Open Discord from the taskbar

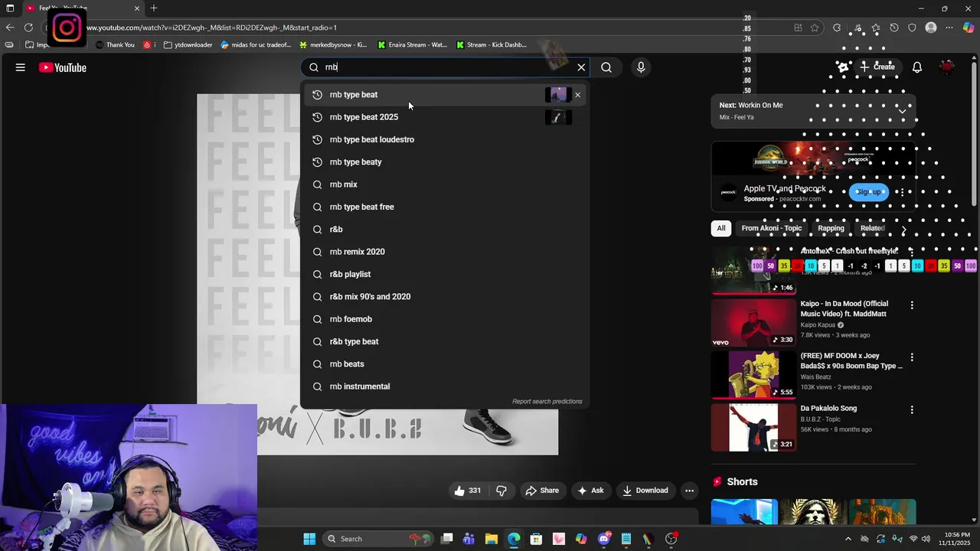pos(604,539)
